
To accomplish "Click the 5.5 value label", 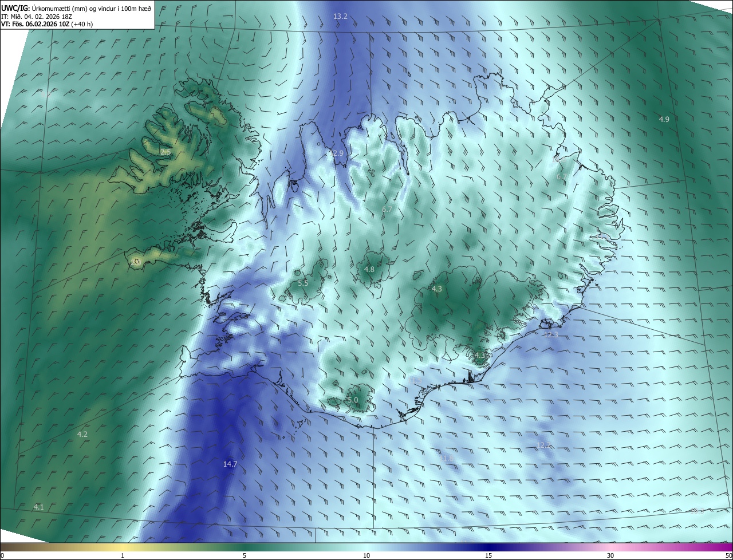I will pos(303,283).
